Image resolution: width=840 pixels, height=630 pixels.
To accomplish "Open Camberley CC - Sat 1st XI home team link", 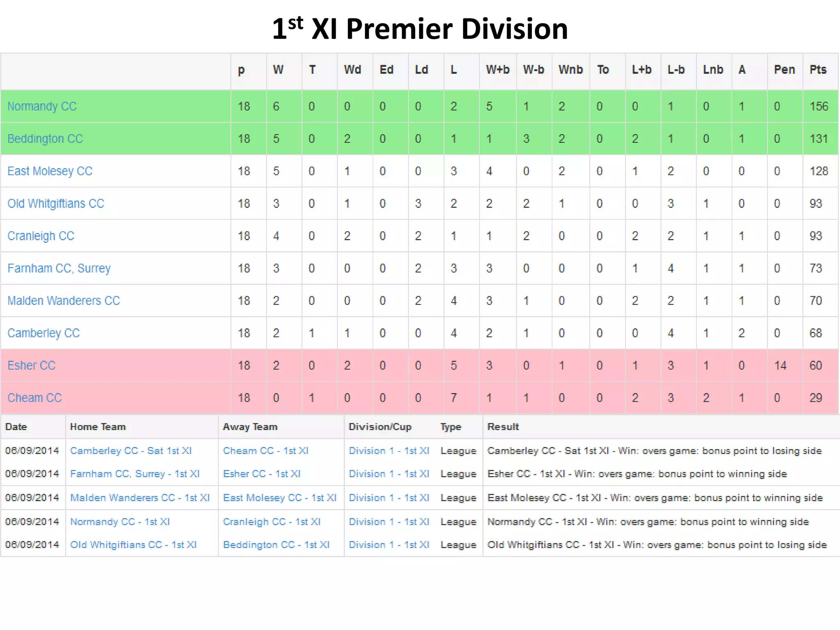I will coord(131,450).
